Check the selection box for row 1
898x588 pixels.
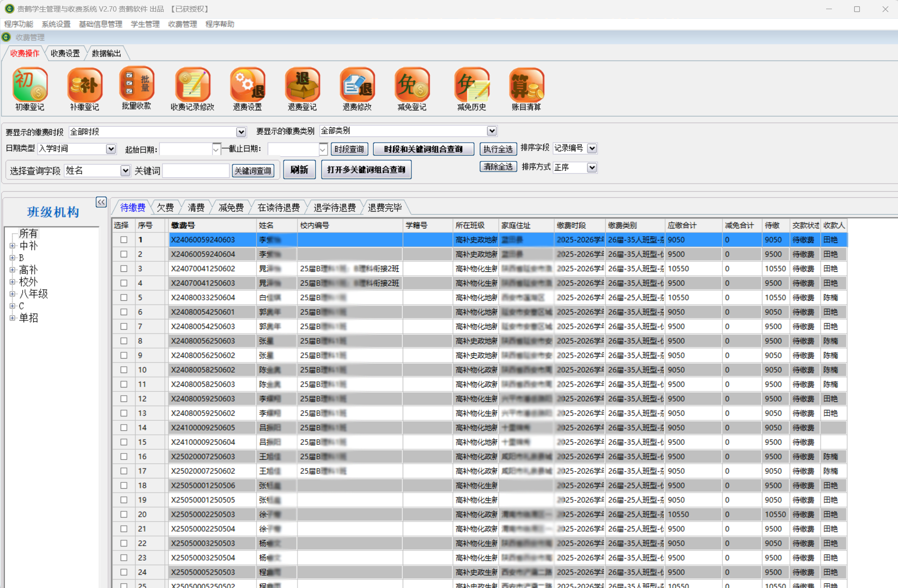pyautogui.click(x=124, y=240)
